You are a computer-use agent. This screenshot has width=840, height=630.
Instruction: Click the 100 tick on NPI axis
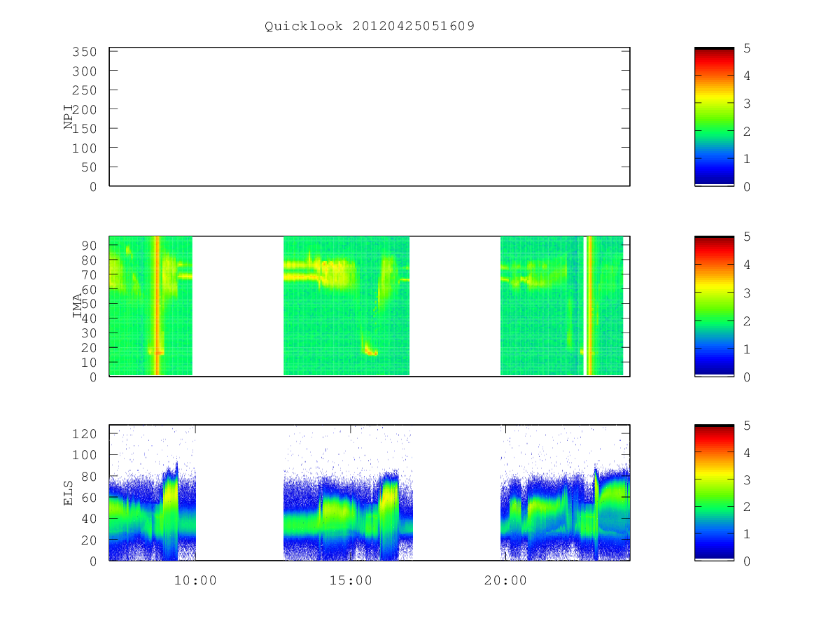click(x=85, y=148)
